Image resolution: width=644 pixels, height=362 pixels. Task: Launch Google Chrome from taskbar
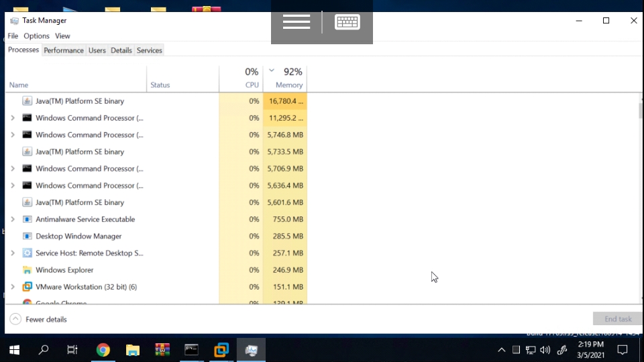pyautogui.click(x=103, y=350)
